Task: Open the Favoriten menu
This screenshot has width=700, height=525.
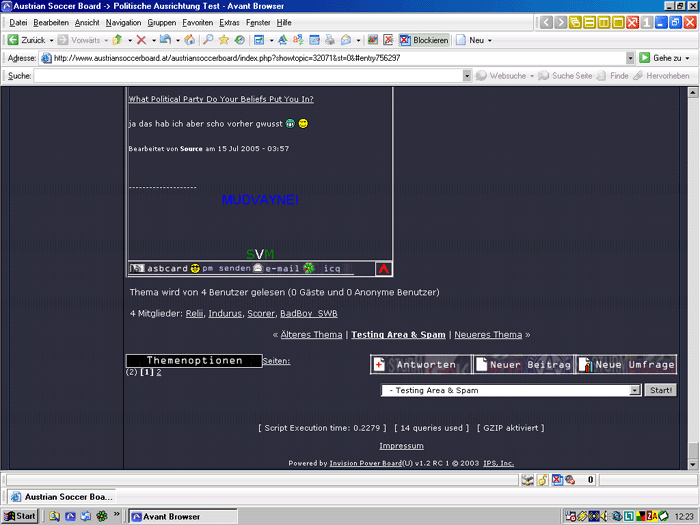Action: click(197, 22)
